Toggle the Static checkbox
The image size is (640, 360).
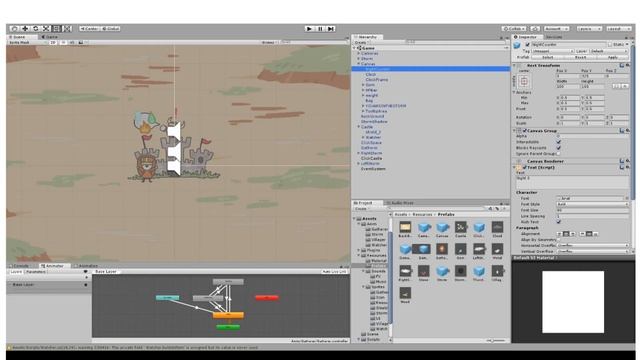[x=610, y=44]
